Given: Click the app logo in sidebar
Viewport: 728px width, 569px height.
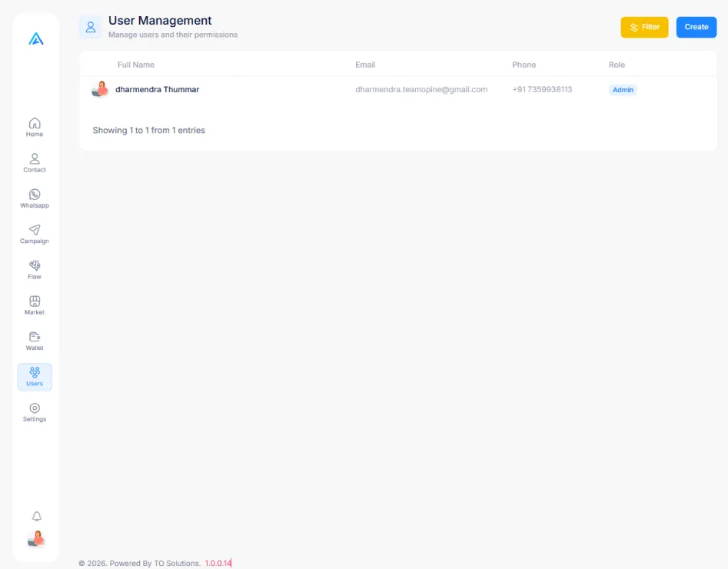Looking at the screenshot, I should point(36,39).
